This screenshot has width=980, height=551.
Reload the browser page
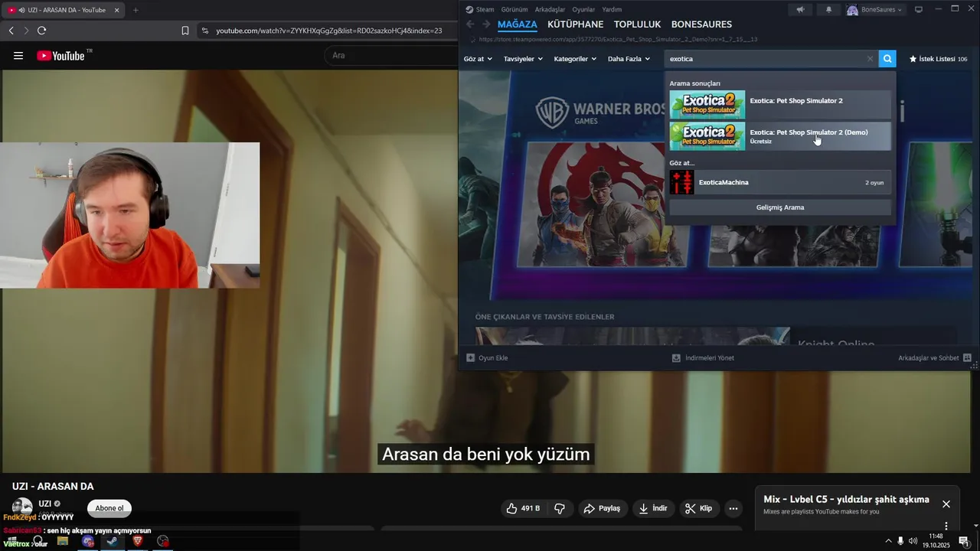coord(41,31)
